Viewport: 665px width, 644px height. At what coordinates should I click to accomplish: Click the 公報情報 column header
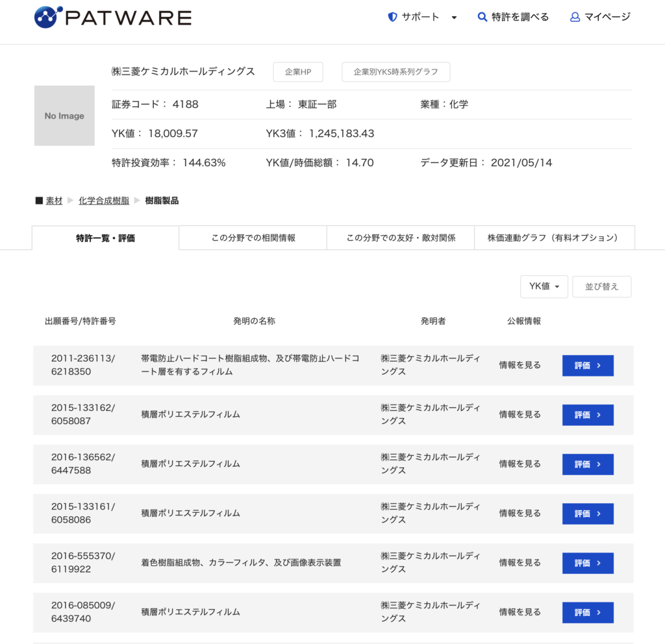coord(524,321)
